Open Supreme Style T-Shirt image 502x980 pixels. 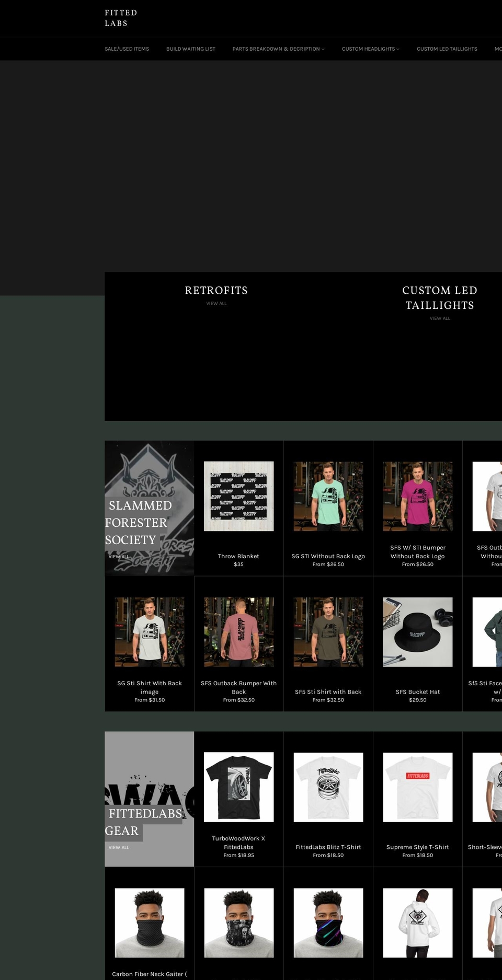(x=418, y=787)
